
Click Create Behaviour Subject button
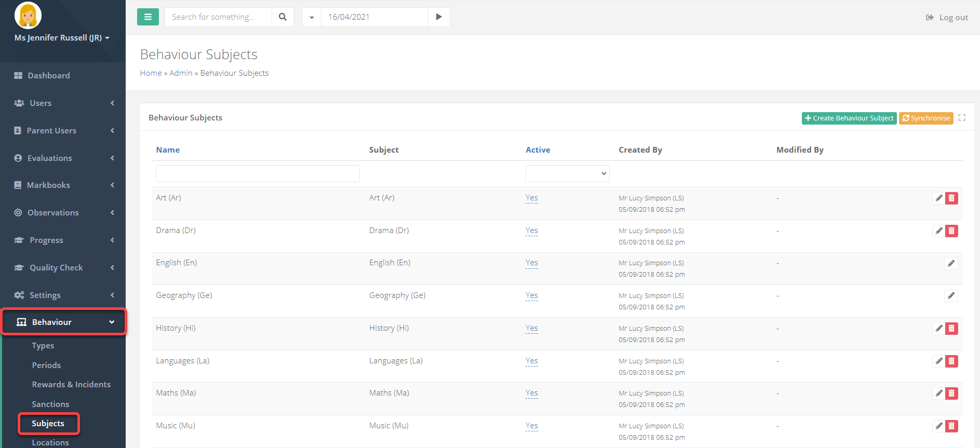(849, 118)
